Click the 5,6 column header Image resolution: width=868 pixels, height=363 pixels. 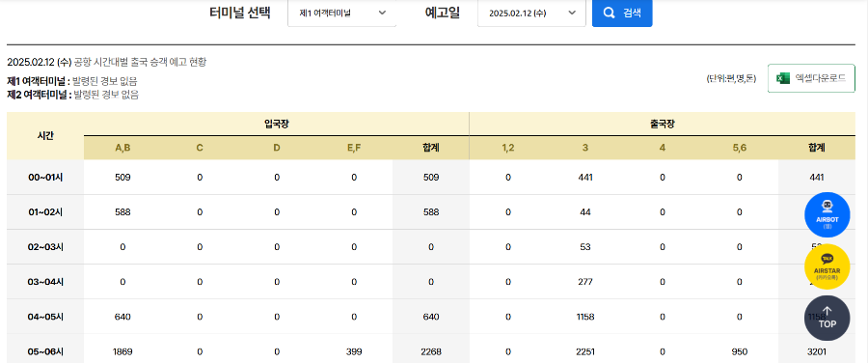point(740,148)
